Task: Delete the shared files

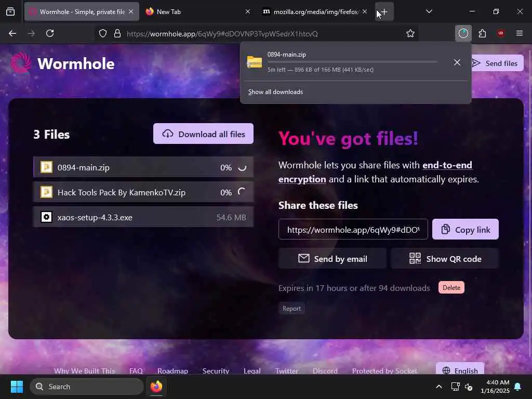Action: click(451, 287)
